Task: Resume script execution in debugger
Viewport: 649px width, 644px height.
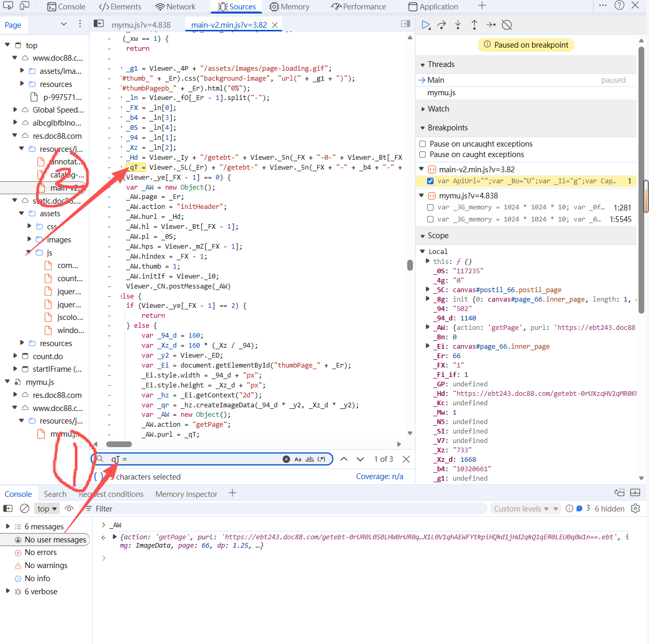Action: tap(426, 25)
